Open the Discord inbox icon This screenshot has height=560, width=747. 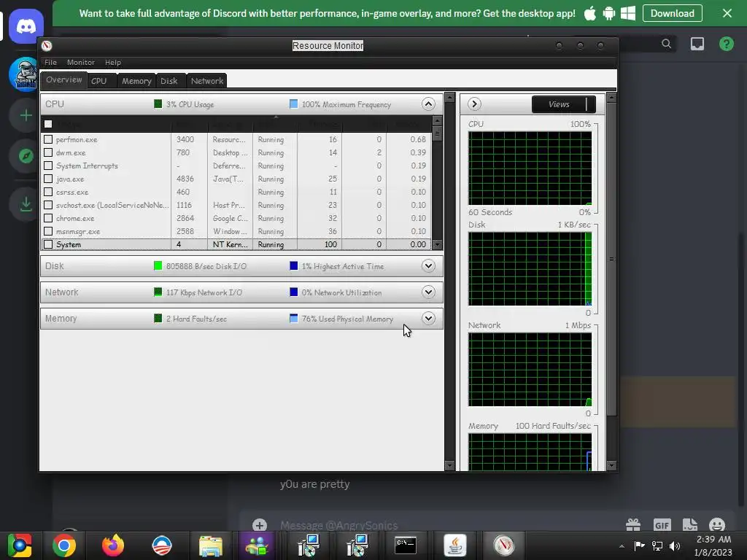pyautogui.click(x=697, y=44)
